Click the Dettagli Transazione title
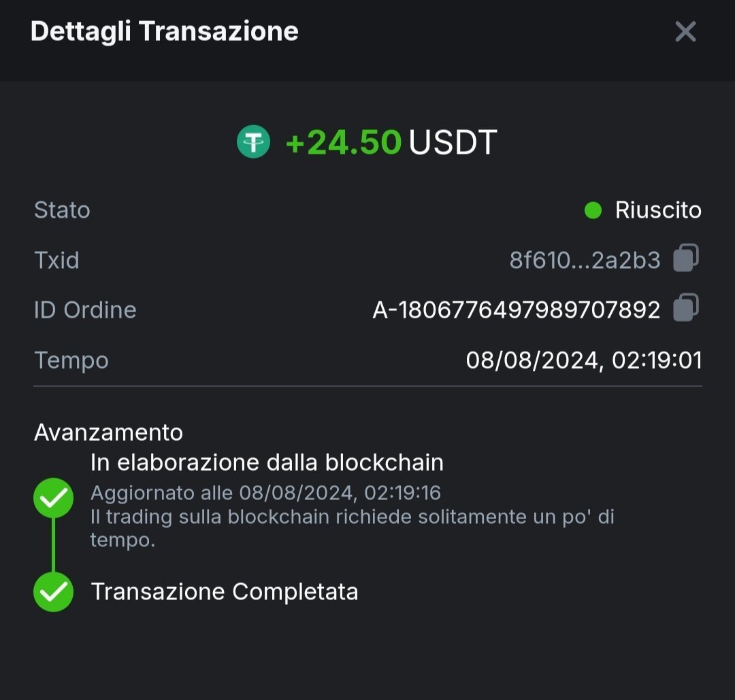The width and height of the screenshot is (735, 700). [x=165, y=31]
